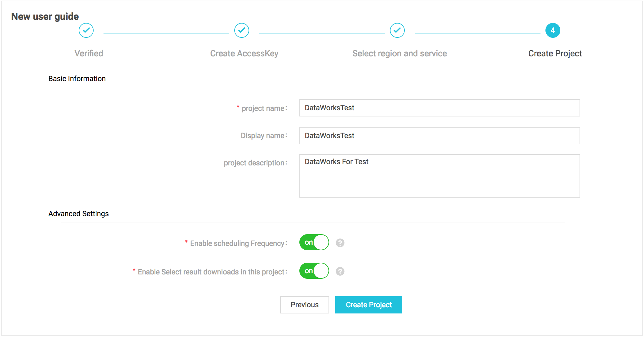644x337 pixels.
Task: Toggle Enable scheduling Frequency switch
Action: click(x=314, y=242)
